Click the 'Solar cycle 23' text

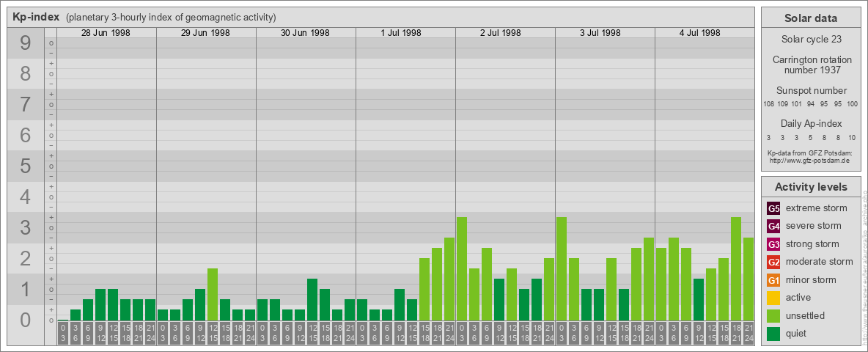(x=811, y=40)
